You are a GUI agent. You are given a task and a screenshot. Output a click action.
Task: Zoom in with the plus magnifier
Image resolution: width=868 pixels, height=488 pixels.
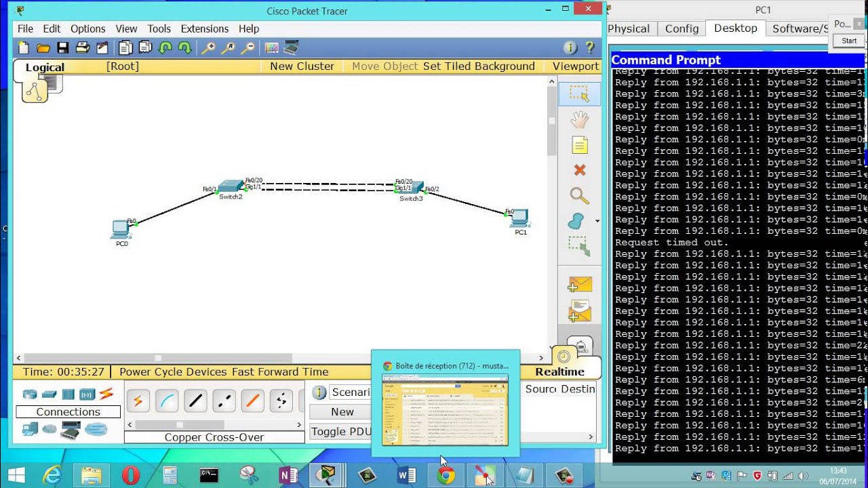(209, 47)
